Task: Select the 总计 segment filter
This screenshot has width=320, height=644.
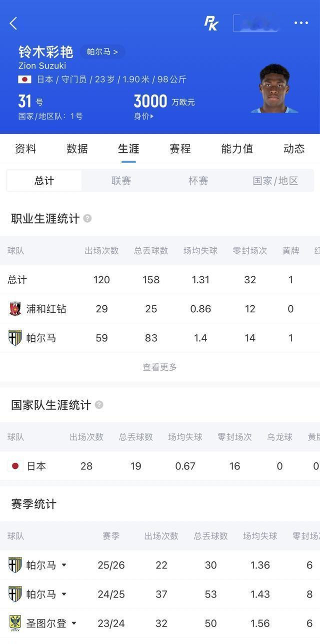Action: pos(44,181)
